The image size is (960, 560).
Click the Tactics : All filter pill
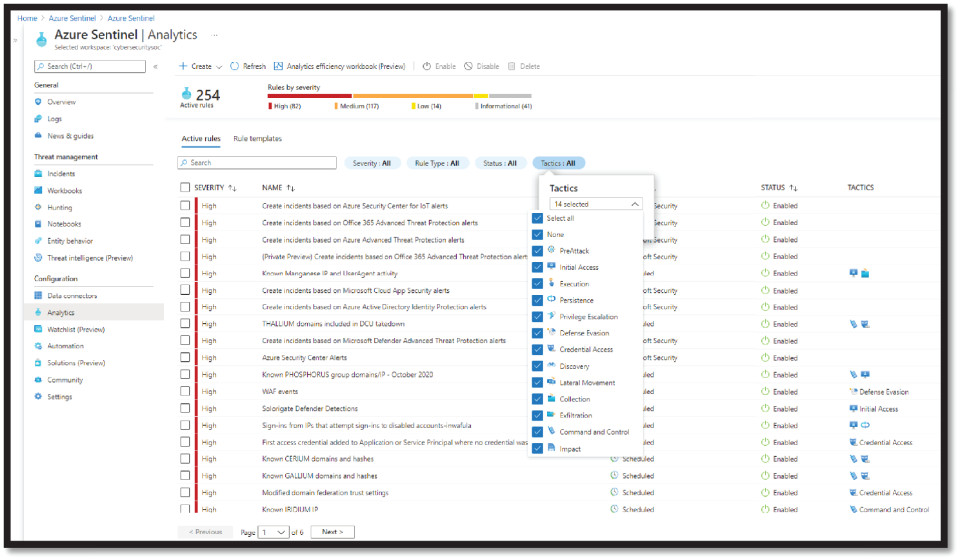(559, 163)
